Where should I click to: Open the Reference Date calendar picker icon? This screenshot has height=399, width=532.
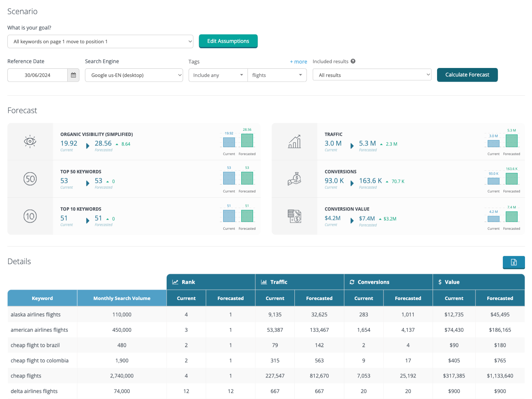click(73, 75)
